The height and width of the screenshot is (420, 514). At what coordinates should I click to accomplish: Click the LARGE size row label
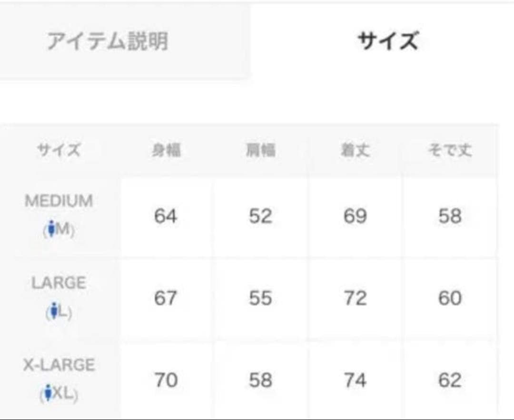click(x=59, y=283)
